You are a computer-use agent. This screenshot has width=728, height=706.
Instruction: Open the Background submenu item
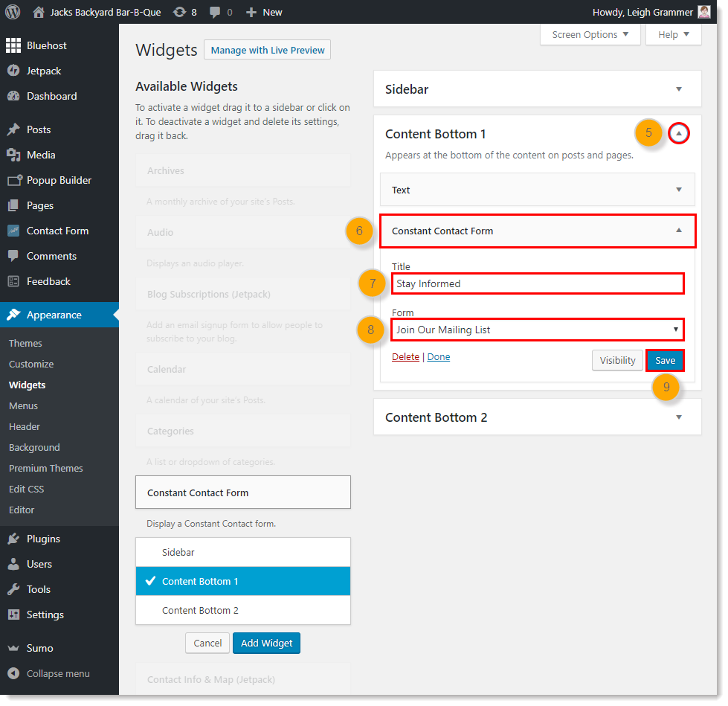point(34,447)
